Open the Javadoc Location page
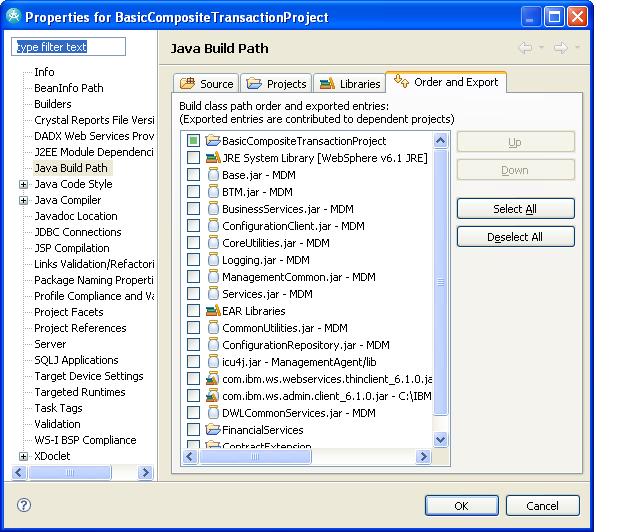The image size is (640, 532). (x=76, y=216)
